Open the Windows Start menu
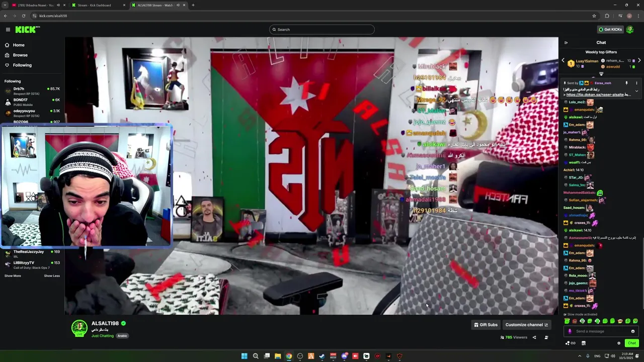This screenshot has height=362, width=644. [244, 356]
